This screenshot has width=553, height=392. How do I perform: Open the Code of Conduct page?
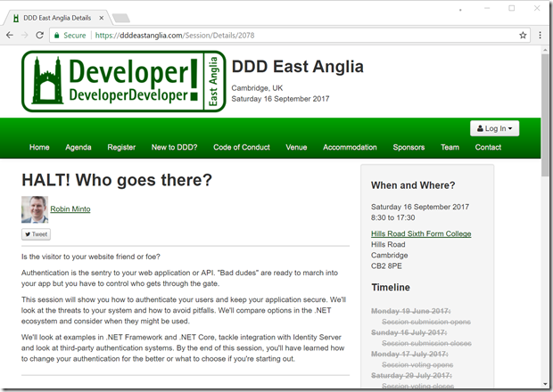point(242,147)
